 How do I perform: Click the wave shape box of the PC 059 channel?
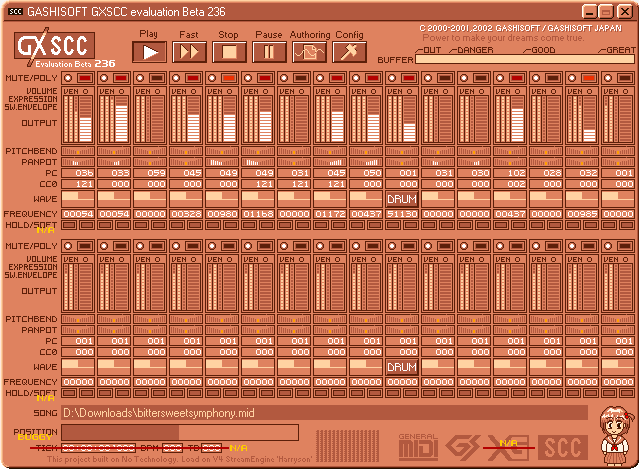(150, 199)
